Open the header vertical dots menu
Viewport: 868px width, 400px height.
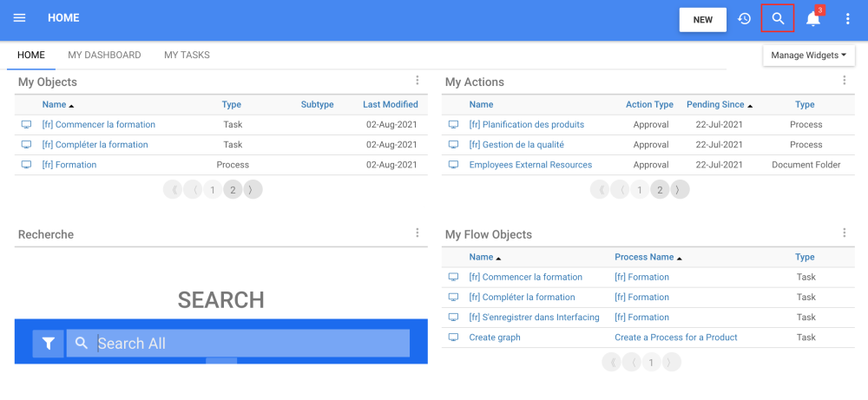point(848,19)
